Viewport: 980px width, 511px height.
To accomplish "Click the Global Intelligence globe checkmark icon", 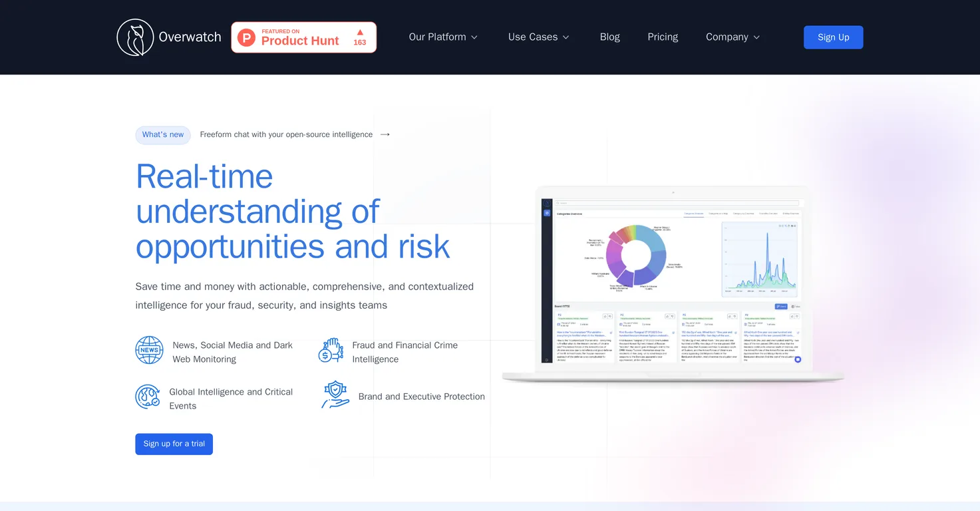I will (148, 397).
